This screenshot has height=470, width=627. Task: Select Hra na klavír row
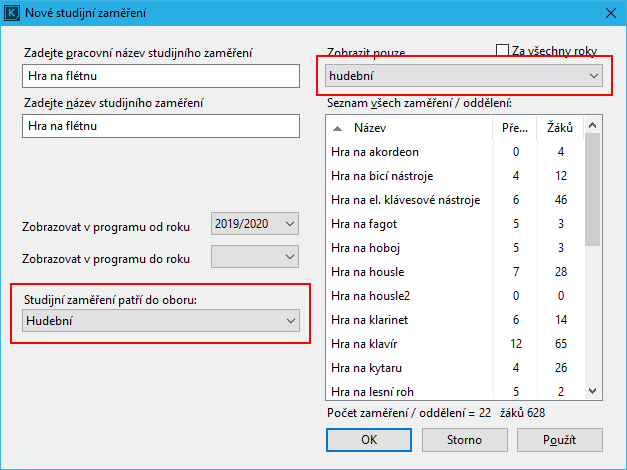click(360, 344)
